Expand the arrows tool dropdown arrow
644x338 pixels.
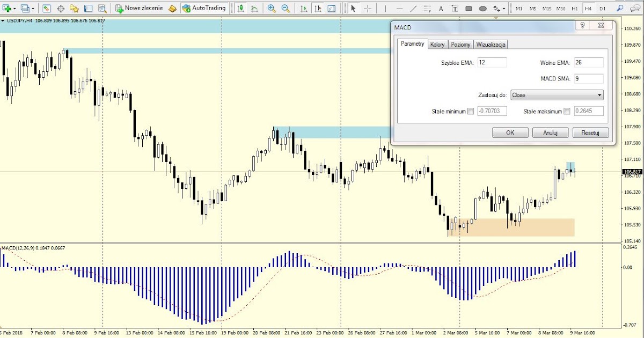[x=503, y=9]
